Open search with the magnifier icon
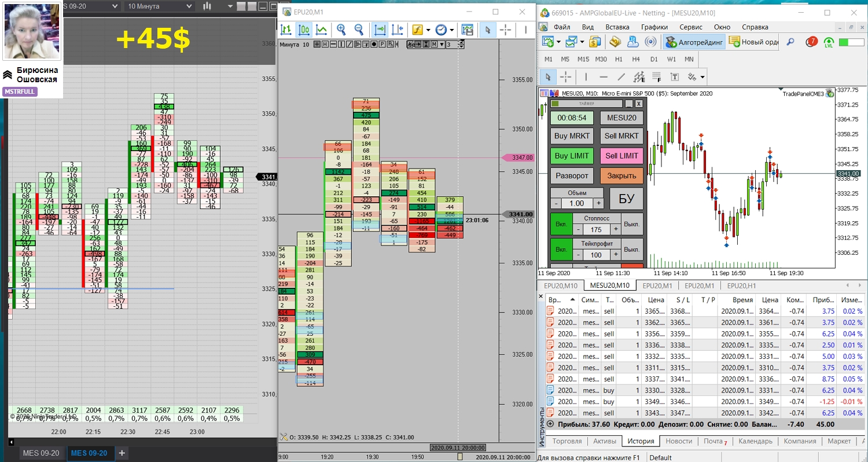Image resolution: width=868 pixels, height=462 pixels. click(791, 42)
